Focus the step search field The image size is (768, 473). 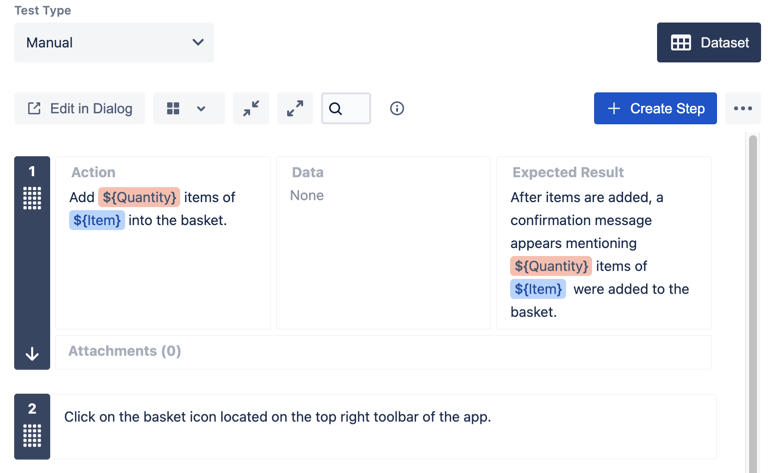[x=346, y=108]
